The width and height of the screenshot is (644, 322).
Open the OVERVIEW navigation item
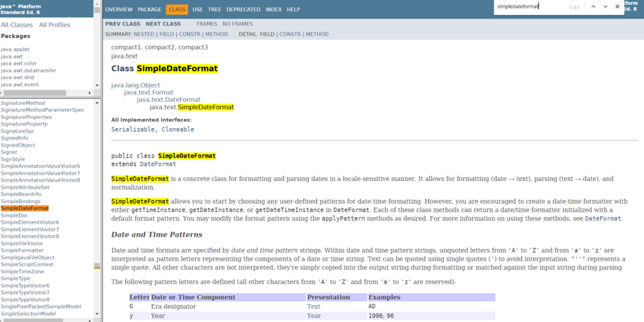click(x=119, y=10)
